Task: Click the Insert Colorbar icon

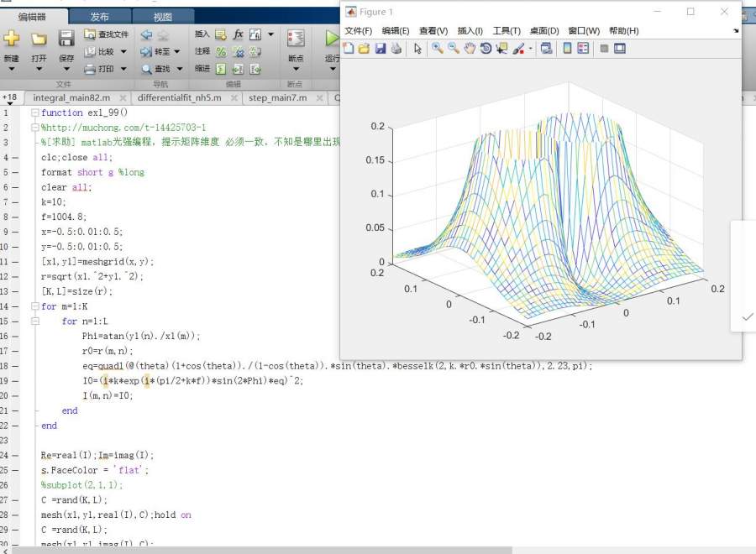Action: point(567,49)
